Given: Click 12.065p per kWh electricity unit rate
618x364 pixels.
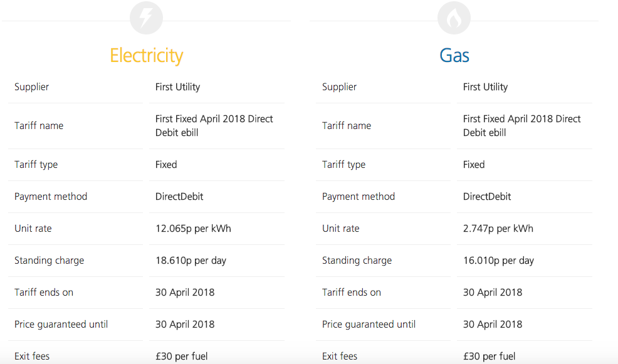Looking at the screenshot, I should coord(193,229).
